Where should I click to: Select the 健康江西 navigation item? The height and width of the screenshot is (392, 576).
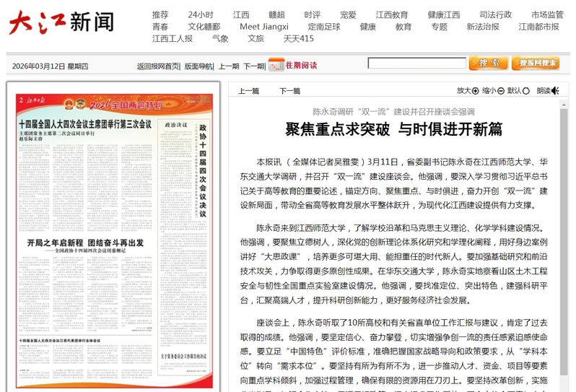tap(443, 14)
